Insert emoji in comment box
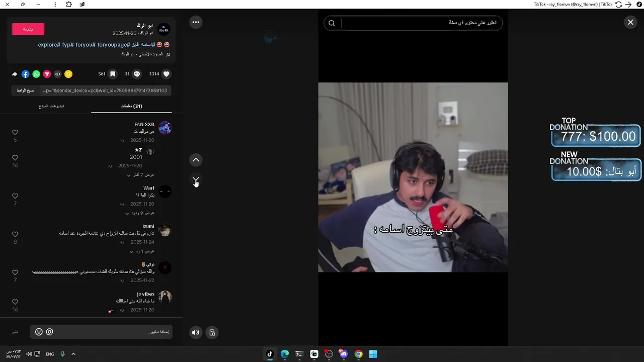 coord(39,332)
